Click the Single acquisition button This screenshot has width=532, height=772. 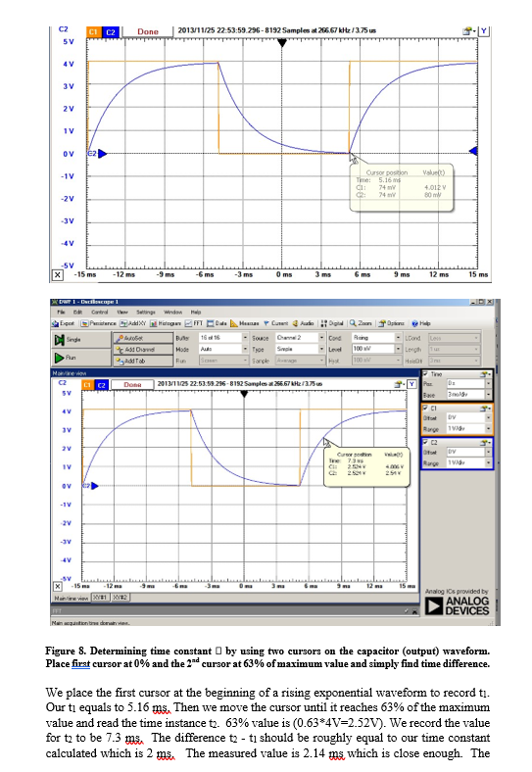pyautogui.click(x=81, y=340)
